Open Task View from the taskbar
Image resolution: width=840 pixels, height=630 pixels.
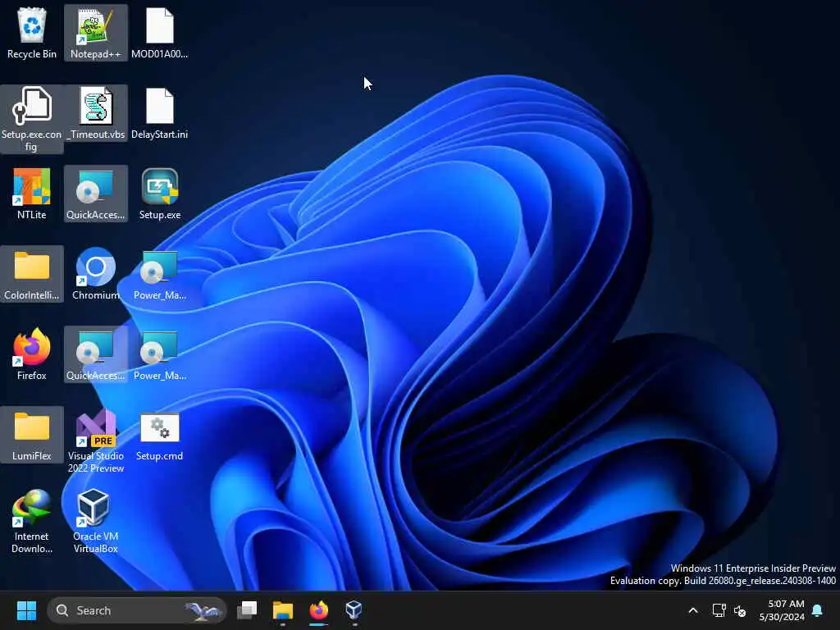[x=247, y=610]
